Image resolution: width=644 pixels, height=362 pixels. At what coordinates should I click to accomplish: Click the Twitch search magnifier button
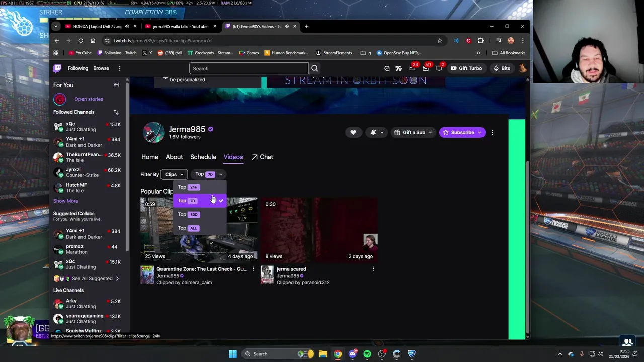point(314,68)
